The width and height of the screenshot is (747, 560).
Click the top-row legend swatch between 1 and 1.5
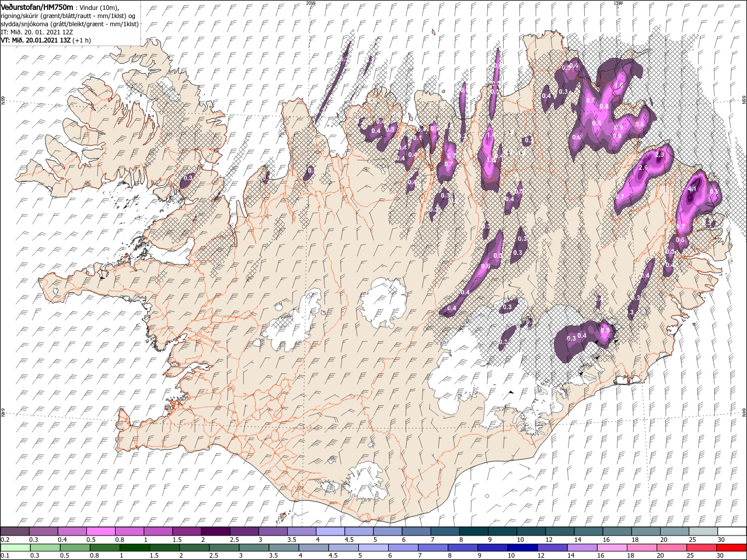pos(158,531)
